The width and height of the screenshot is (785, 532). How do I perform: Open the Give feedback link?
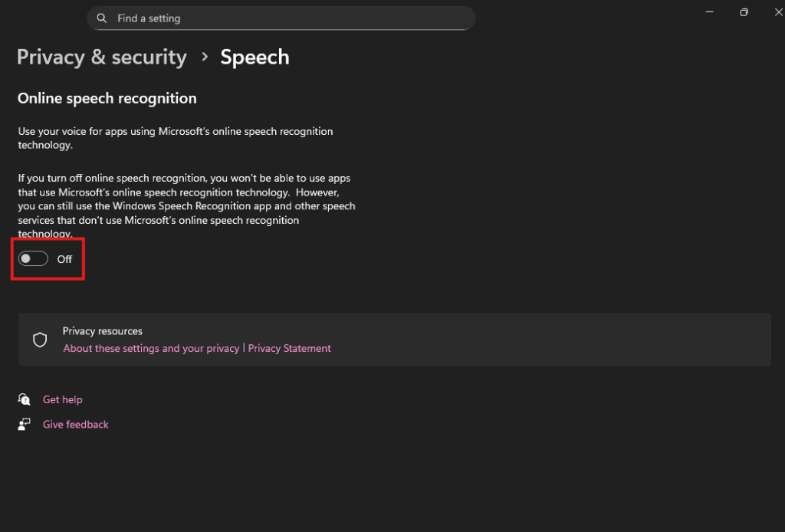coord(75,423)
